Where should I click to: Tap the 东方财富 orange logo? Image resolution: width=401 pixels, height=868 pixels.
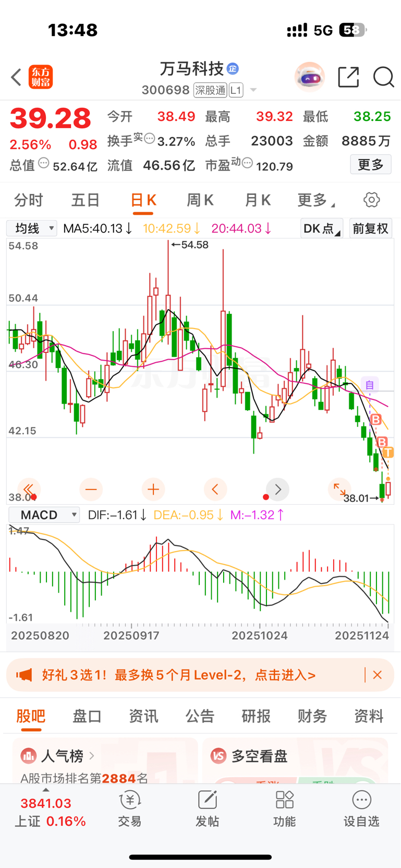[41, 77]
